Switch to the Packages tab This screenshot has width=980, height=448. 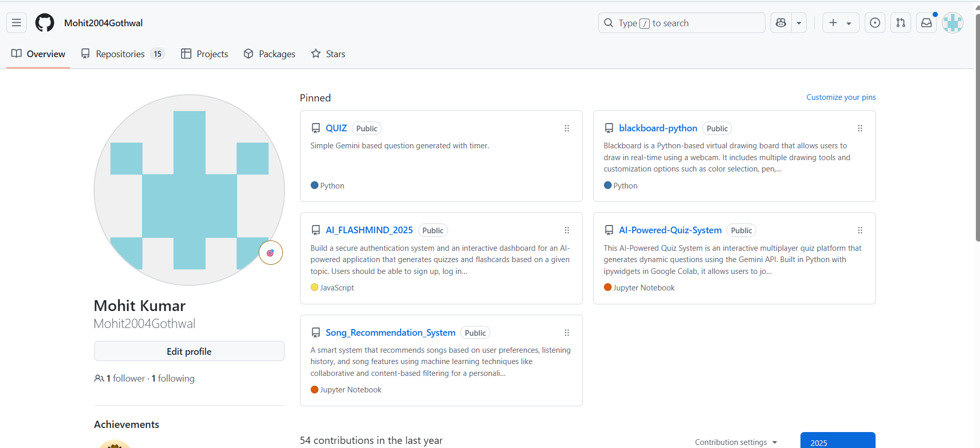pyautogui.click(x=270, y=54)
